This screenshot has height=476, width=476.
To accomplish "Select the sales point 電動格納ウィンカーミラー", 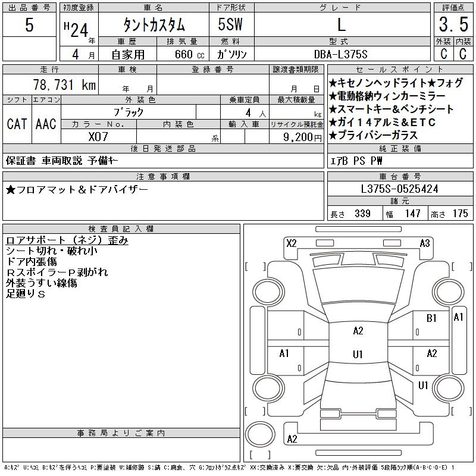I will point(387,96).
